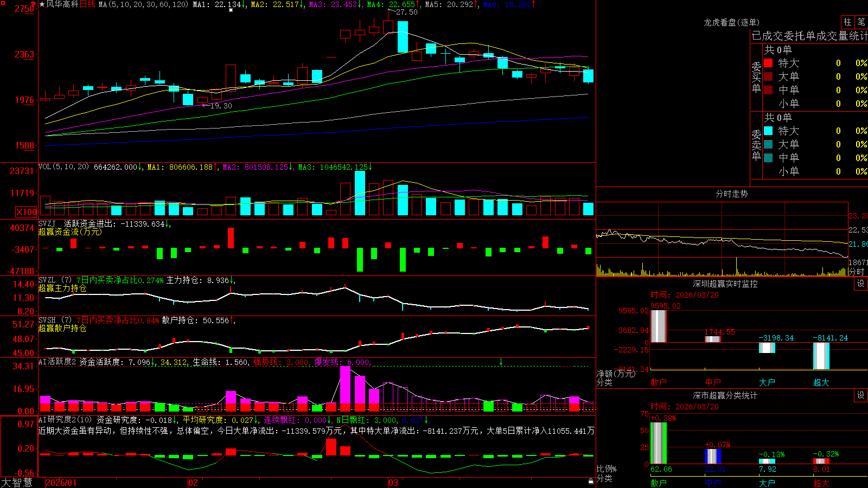Click the 03 month marker on time axis
Screen dimensions: 868x488
coord(393,483)
